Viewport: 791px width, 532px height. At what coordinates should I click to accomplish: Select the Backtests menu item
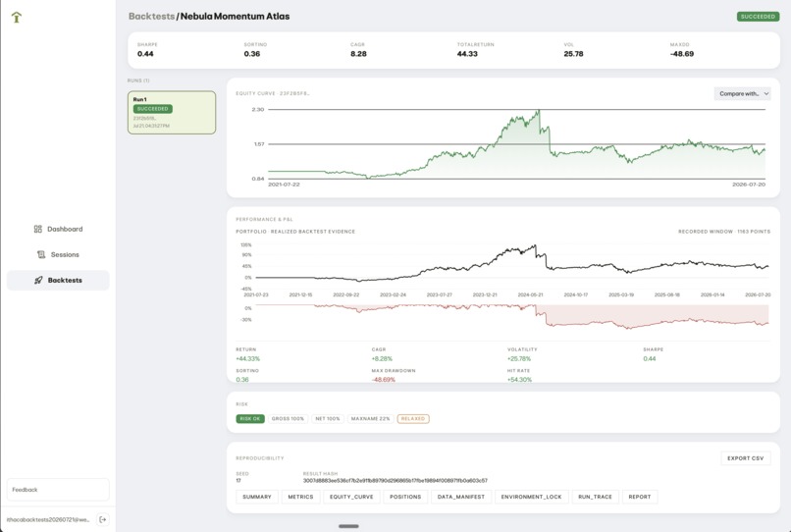(58, 280)
